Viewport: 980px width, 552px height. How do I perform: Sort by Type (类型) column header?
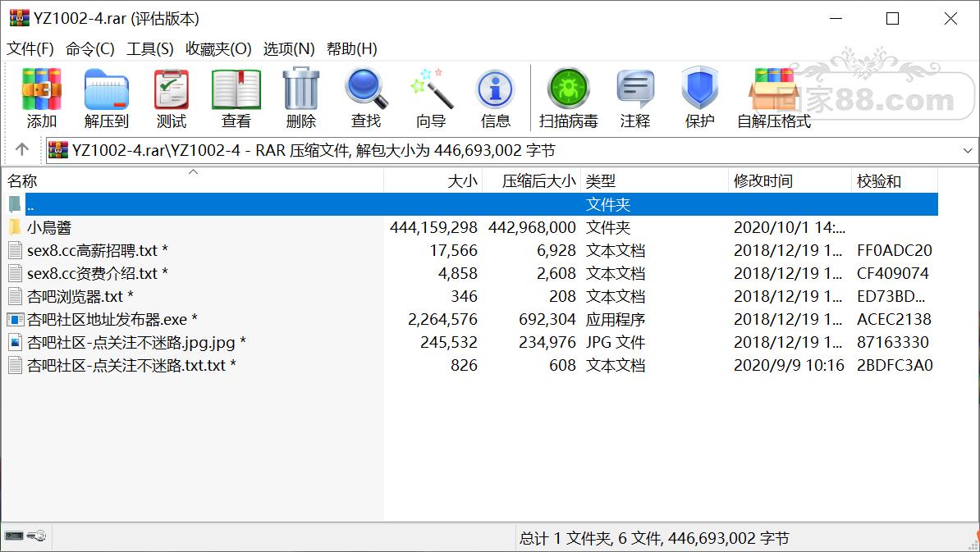click(654, 180)
